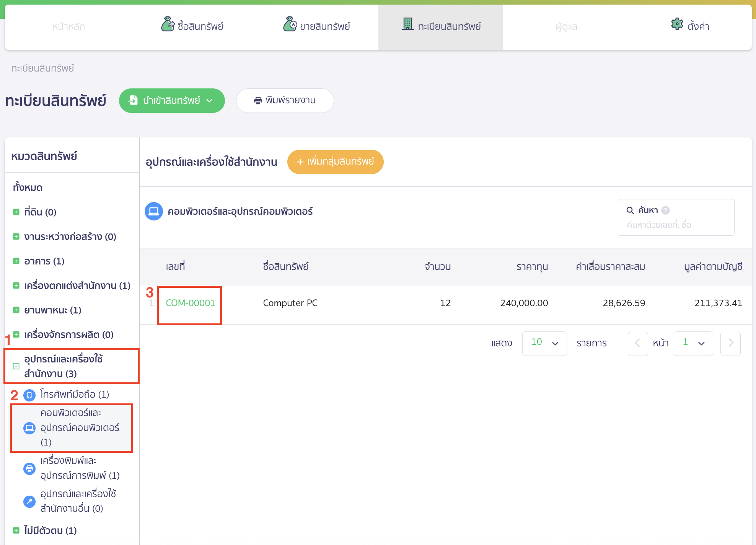
Task: Click the เพิ่มกลุ่มสินทรัพย์ orange button
Action: [335, 162]
